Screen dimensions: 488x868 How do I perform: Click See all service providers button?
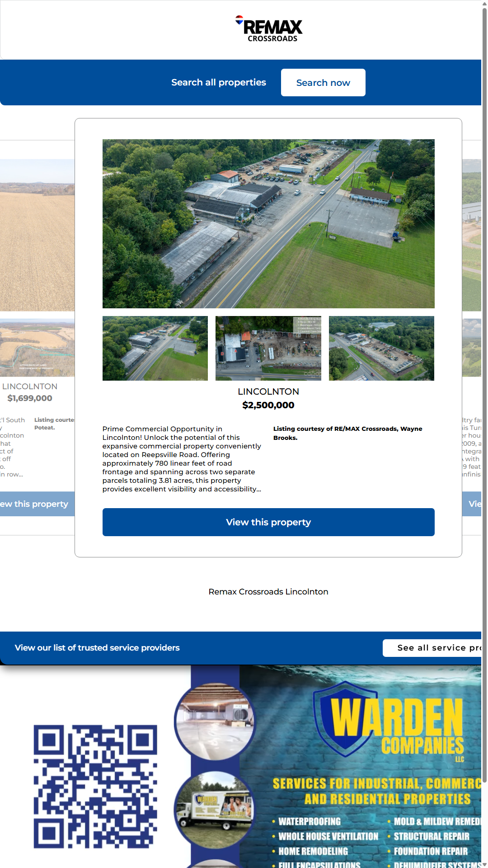pyautogui.click(x=433, y=648)
